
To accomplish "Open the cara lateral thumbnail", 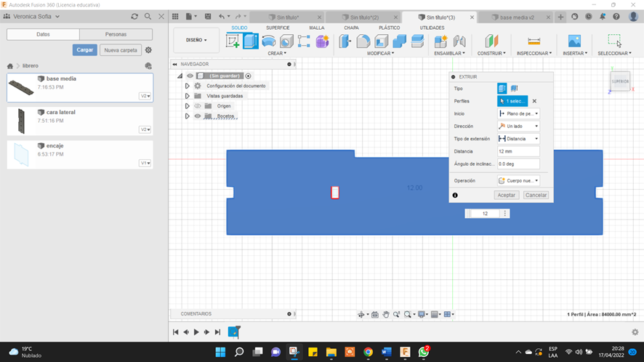I will coord(21,121).
